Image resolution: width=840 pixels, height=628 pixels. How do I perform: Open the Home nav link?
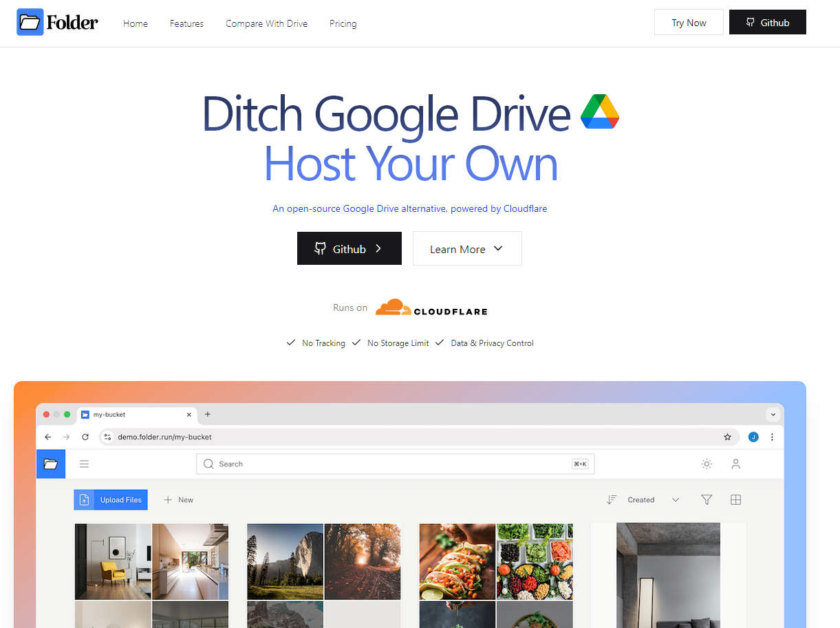coord(136,23)
